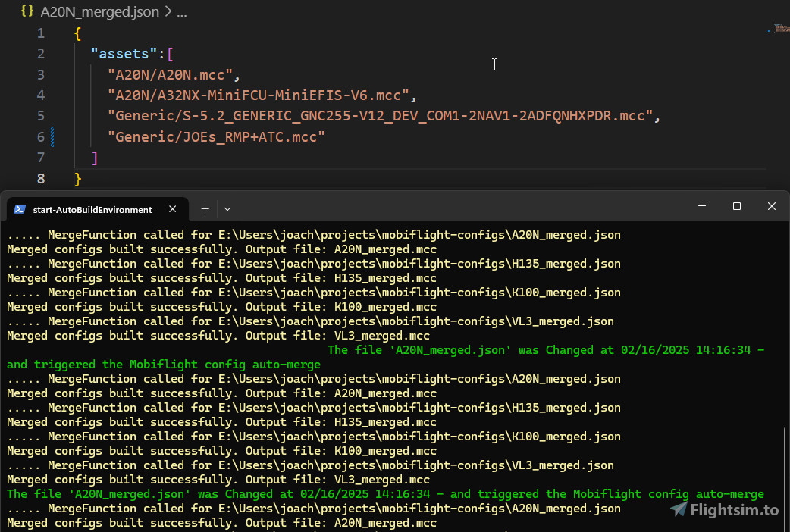
Task: Open a new terminal tab with plus
Action: (x=205, y=208)
